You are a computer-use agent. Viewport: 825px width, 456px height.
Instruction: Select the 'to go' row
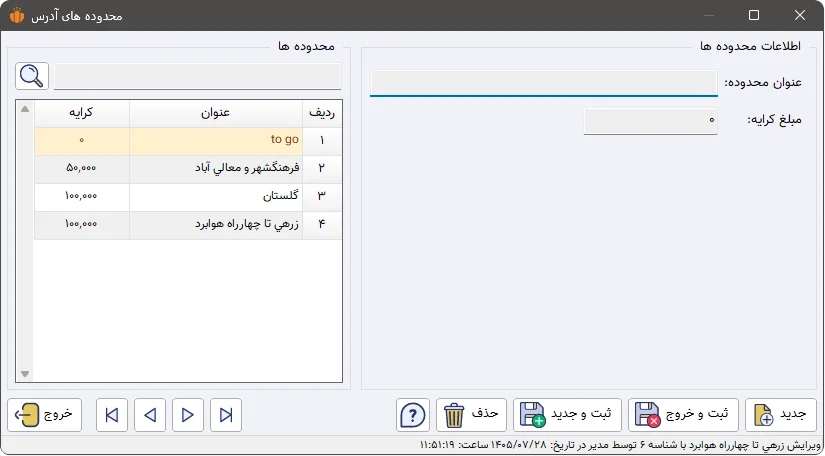click(x=188, y=141)
